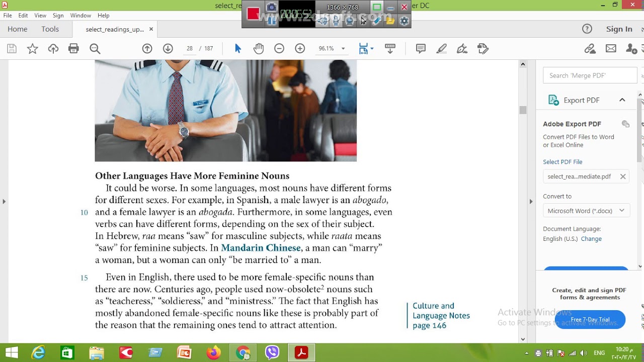644x362 pixels.
Task: Click the Export PDF copy icon
Action: click(625, 124)
